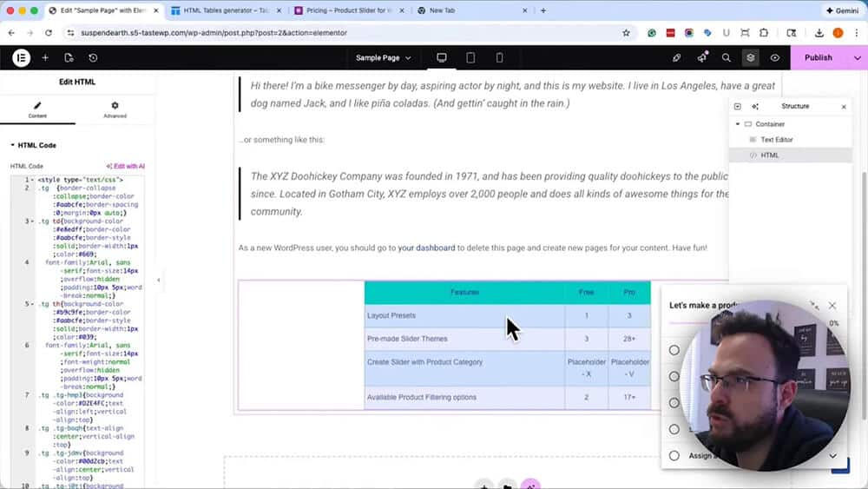Check the 'Assign' checklist step circle
Screen dimensions: 868x489
coord(674,456)
